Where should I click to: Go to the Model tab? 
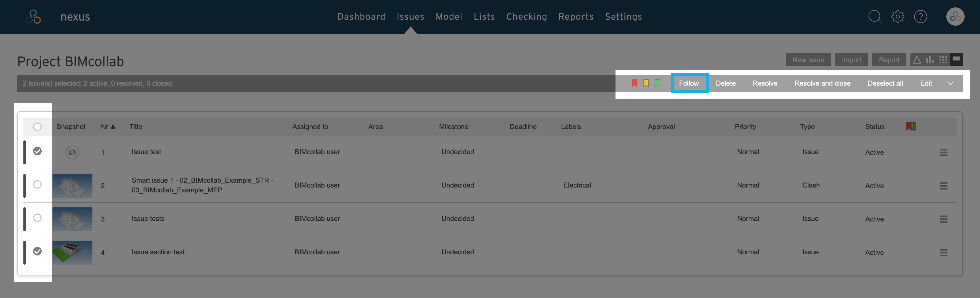click(449, 17)
